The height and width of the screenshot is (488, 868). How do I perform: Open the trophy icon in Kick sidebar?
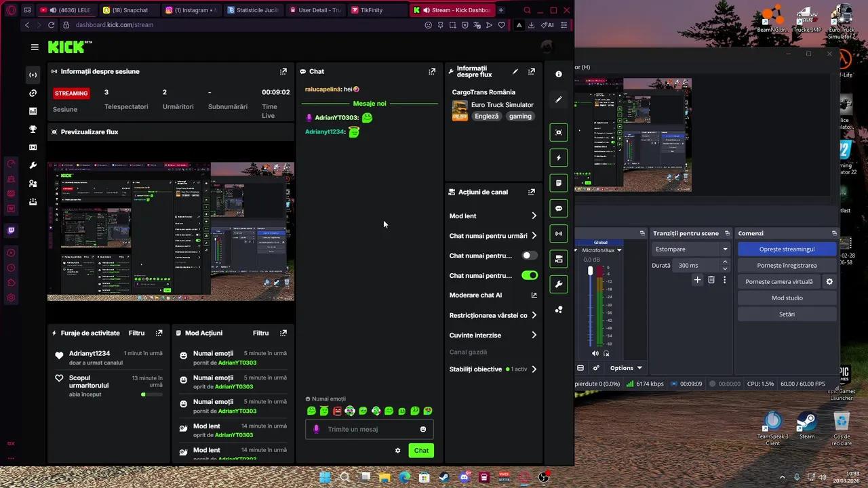33,129
